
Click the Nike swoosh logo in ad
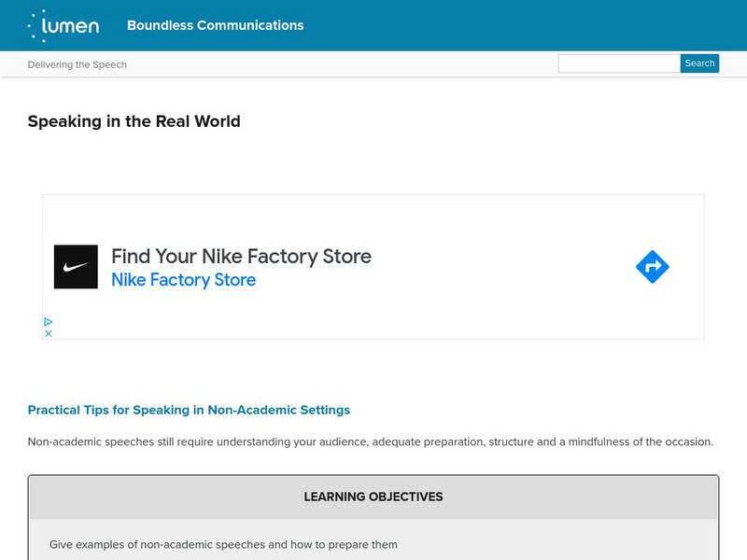(x=76, y=267)
